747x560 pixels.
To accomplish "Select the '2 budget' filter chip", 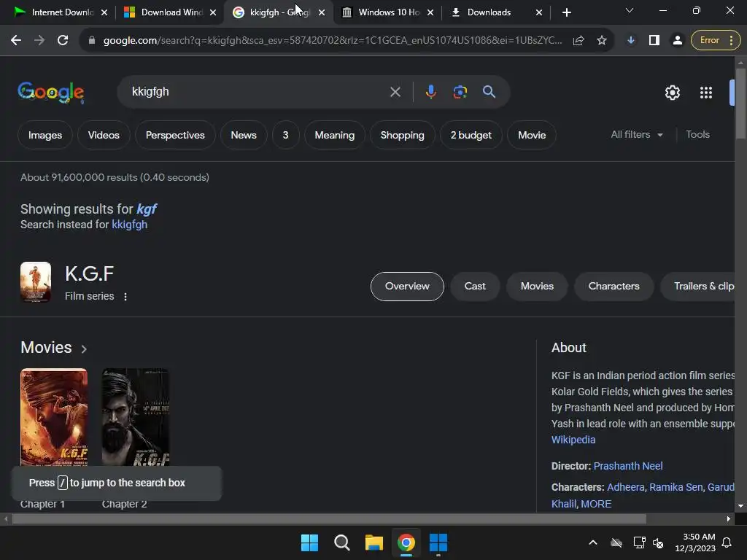I will pos(471,135).
